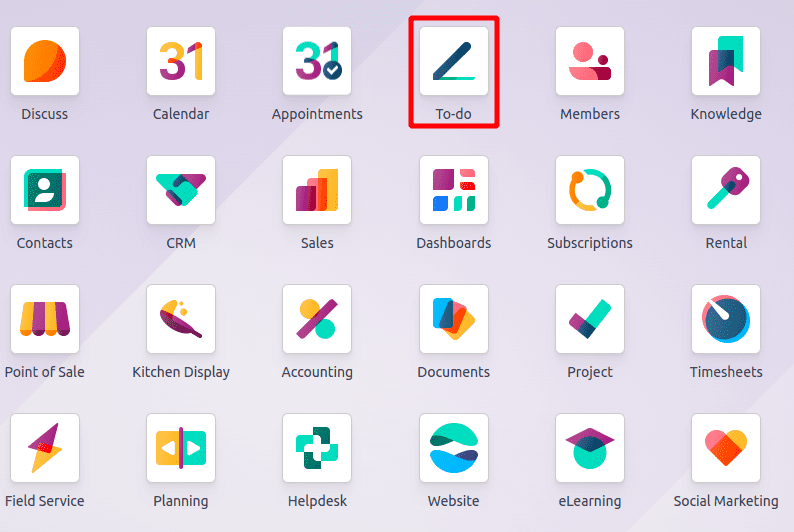Open Contacts app
This screenshot has height=532, width=794.
45,190
